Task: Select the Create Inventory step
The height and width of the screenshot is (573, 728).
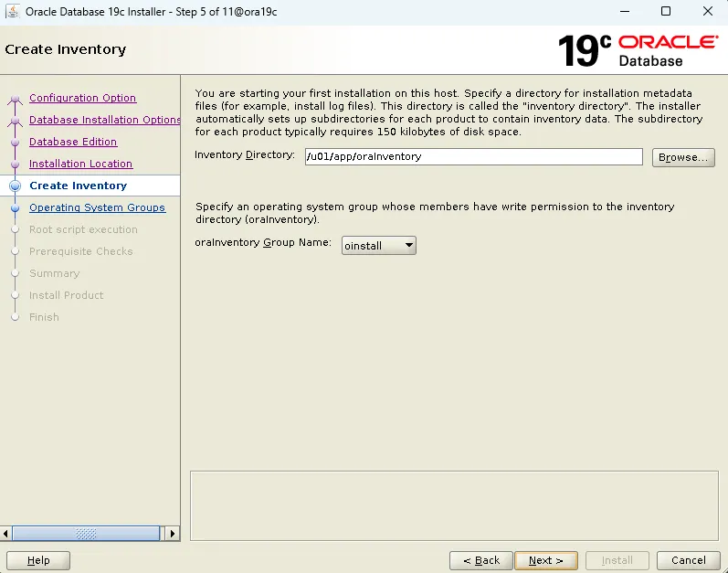Action: [x=78, y=186]
